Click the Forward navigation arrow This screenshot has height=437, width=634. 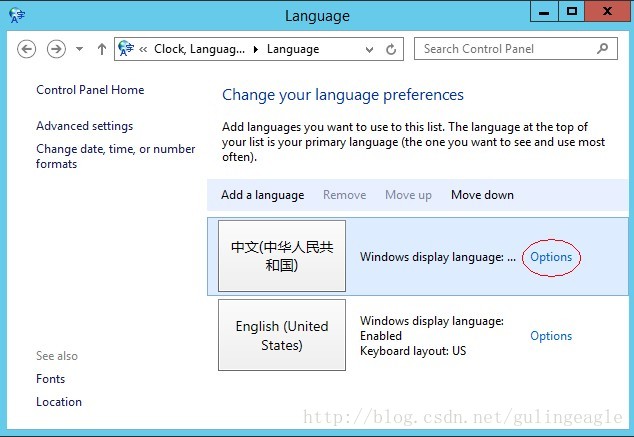pos(56,49)
